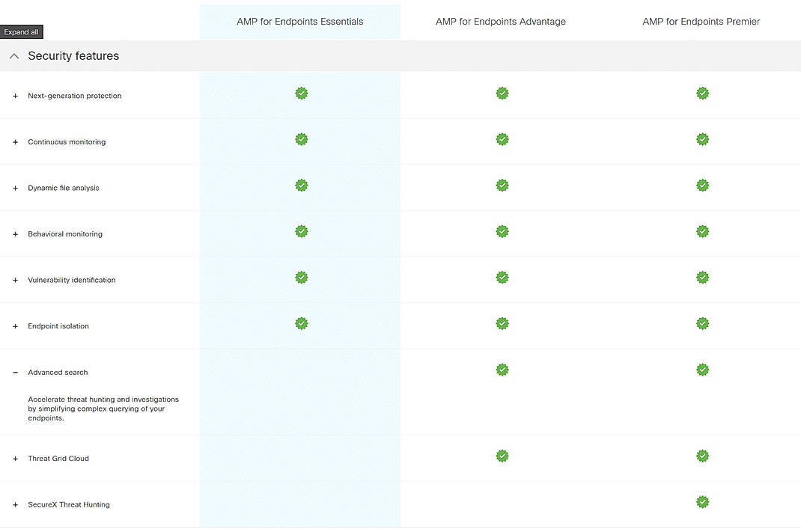Click the SecureX Threat Hunting label
801x532 pixels.
click(69, 505)
